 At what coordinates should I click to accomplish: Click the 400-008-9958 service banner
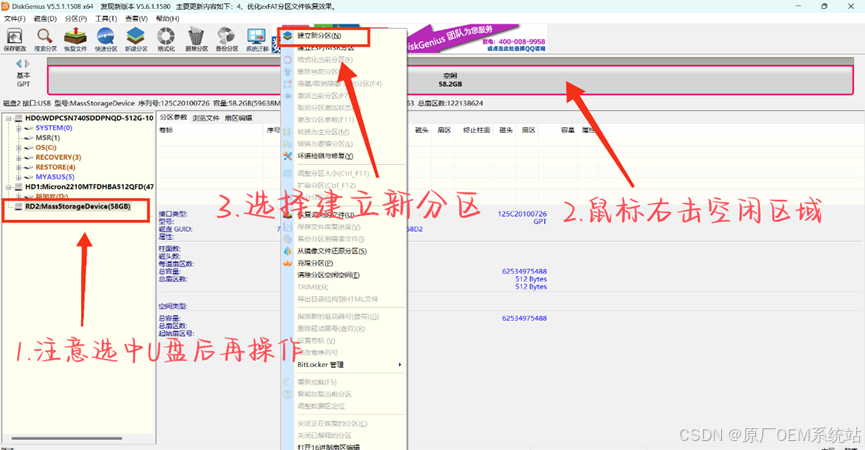pyautogui.click(x=514, y=42)
